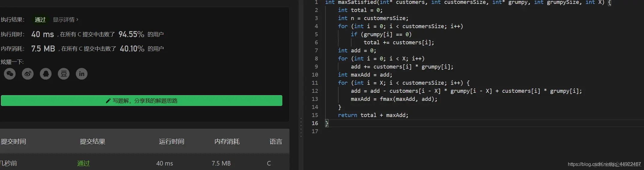Place cursor on 'return total + maxAdd;' line
This screenshot has height=170, width=644.
tap(373, 115)
